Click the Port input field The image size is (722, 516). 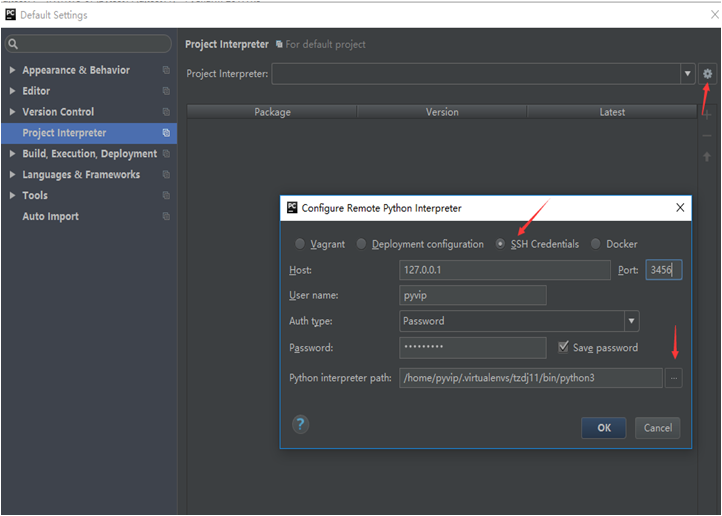point(664,270)
